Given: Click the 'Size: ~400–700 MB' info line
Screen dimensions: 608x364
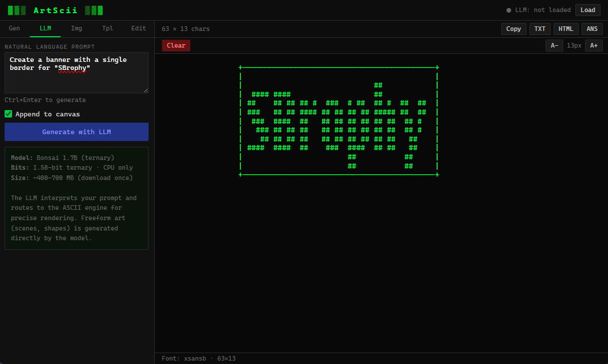Looking at the screenshot, I should coord(72,178).
